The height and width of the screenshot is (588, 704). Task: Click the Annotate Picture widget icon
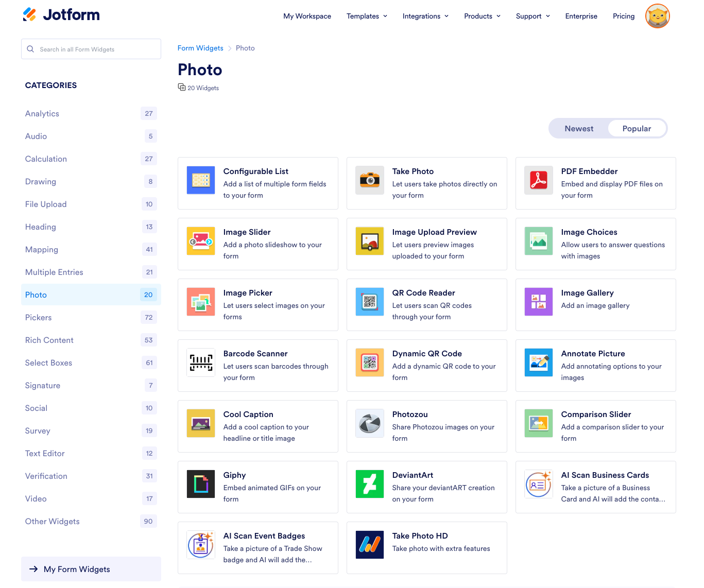coord(538,362)
